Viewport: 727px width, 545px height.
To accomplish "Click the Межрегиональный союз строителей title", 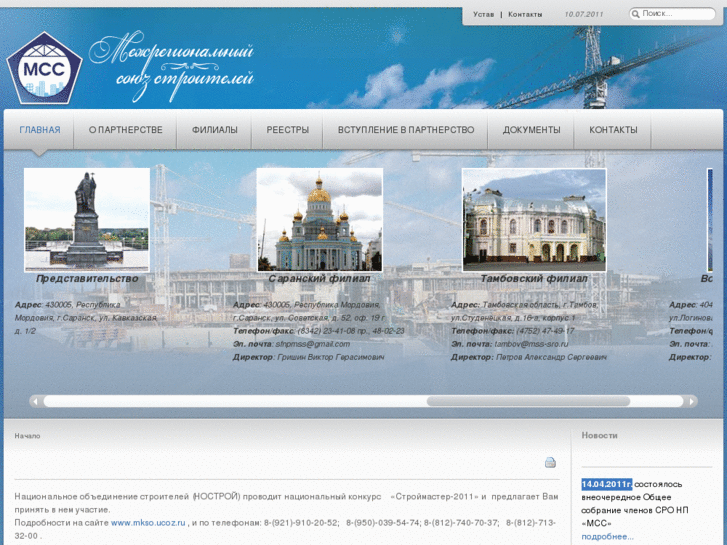I will (172, 66).
